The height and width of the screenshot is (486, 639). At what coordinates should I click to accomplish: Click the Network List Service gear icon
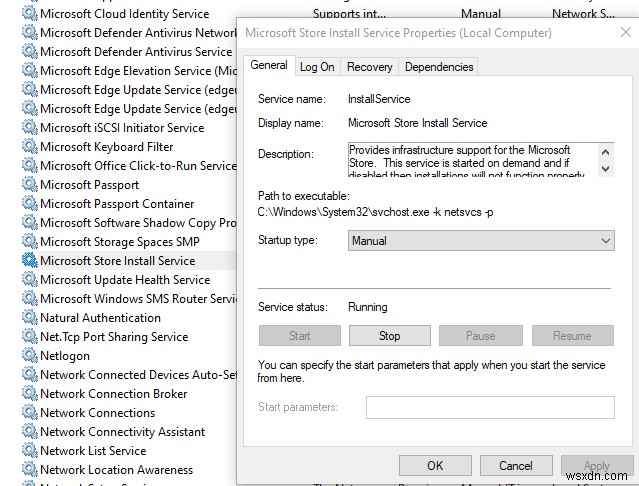point(29,451)
